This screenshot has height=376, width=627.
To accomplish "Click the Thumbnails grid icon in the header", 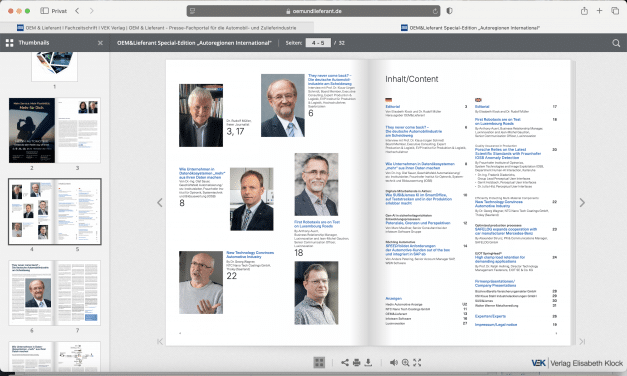I will 10,43.
